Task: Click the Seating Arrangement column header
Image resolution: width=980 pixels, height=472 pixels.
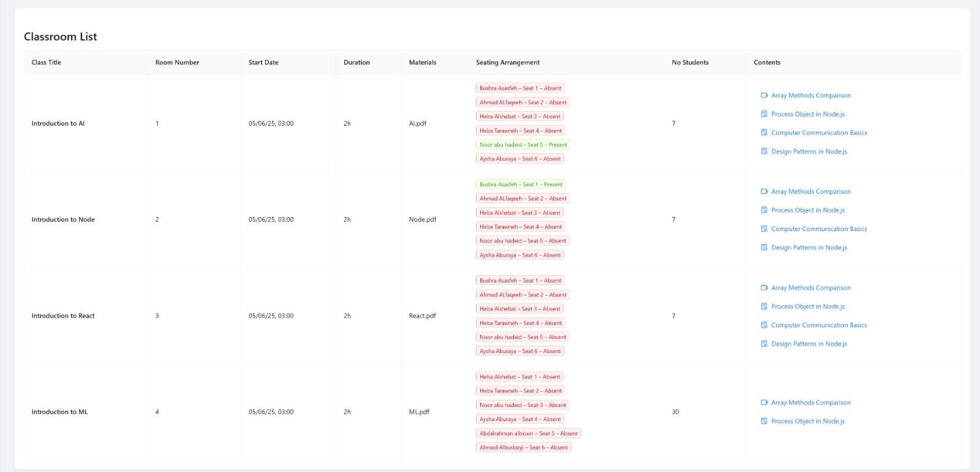Action: coord(507,63)
